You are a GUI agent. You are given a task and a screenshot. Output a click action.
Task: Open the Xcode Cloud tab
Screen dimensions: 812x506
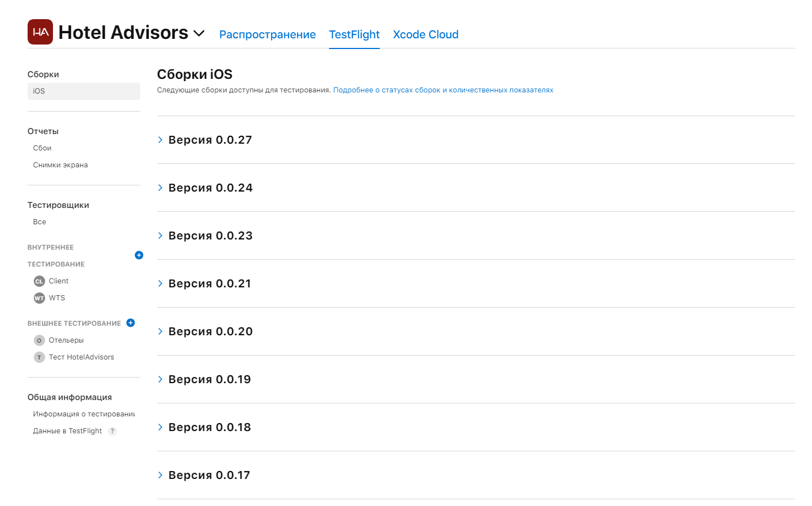(426, 34)
